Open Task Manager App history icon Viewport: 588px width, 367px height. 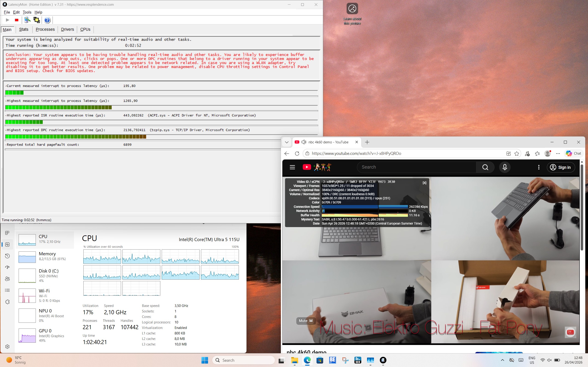point(7,256)
